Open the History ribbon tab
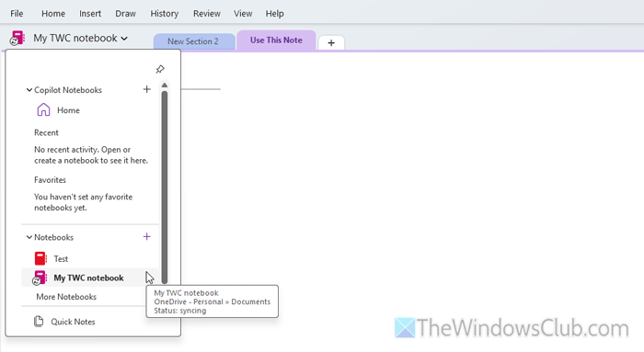This screenshot has height=352, width=644. [x=165, y=14]
